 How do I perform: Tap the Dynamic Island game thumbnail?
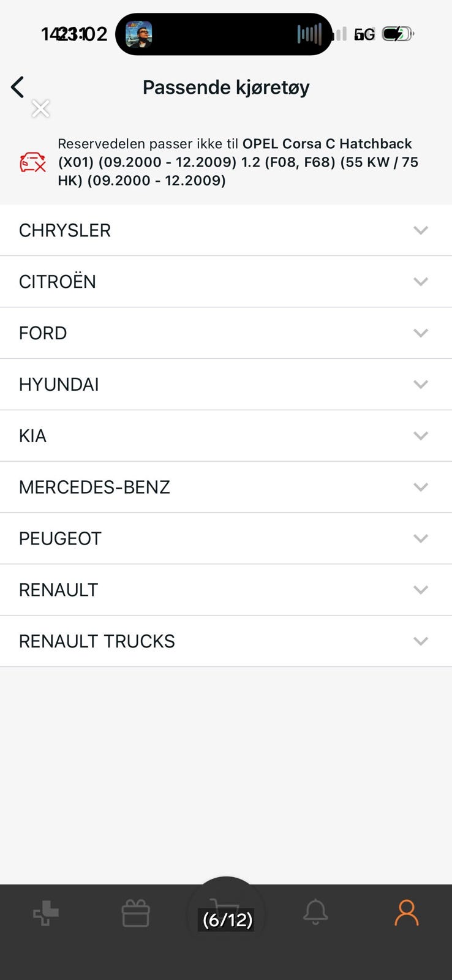click(x=139, y=34)
